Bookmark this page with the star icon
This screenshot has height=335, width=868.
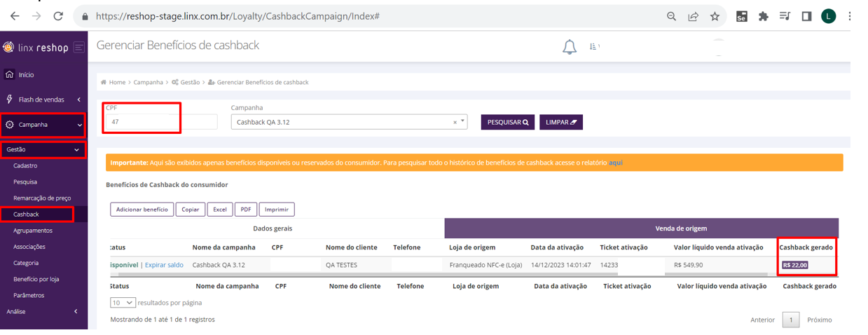(x=715, y=16)
